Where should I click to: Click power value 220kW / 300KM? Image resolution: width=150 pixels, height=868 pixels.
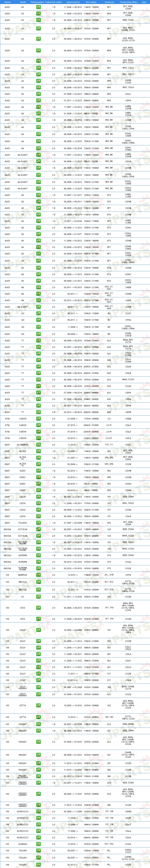tap(91, 432)
